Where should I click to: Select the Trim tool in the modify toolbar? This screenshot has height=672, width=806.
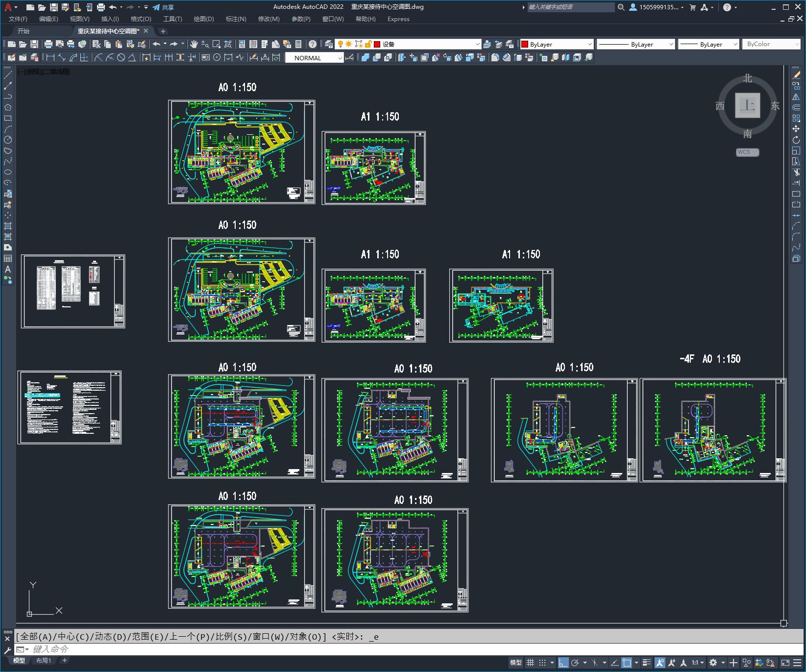coord(796,172)
